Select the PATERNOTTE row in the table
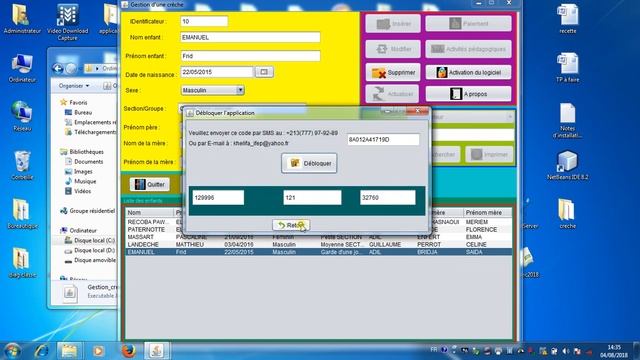This screenshot has height=360, width=640. click(318, 229)
